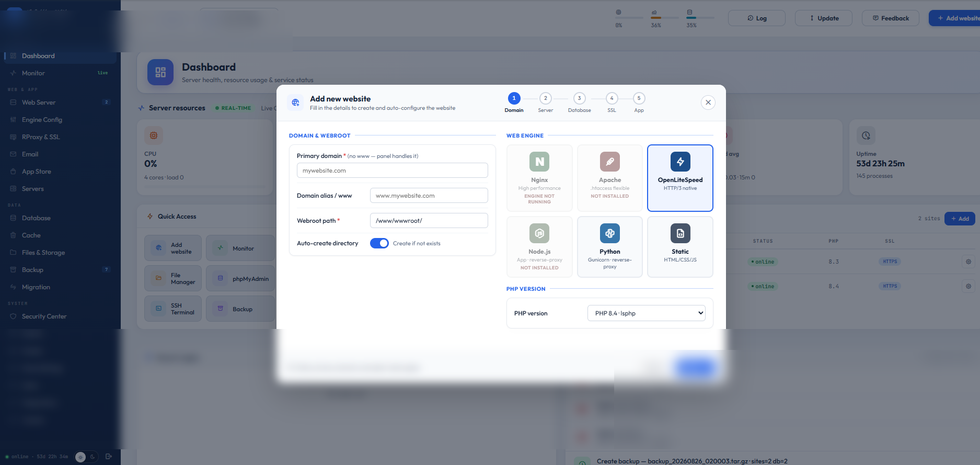Click the chip icon on the CPU card
Viewport: 980px width, 465px height.
[x=154, y=135]
